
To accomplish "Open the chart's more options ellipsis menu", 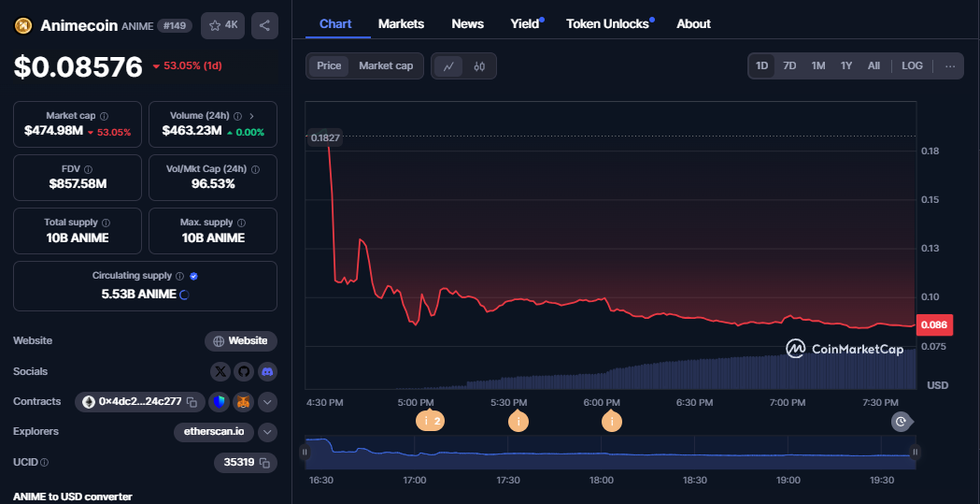I will pyautogui.click(x=950, y=66).
